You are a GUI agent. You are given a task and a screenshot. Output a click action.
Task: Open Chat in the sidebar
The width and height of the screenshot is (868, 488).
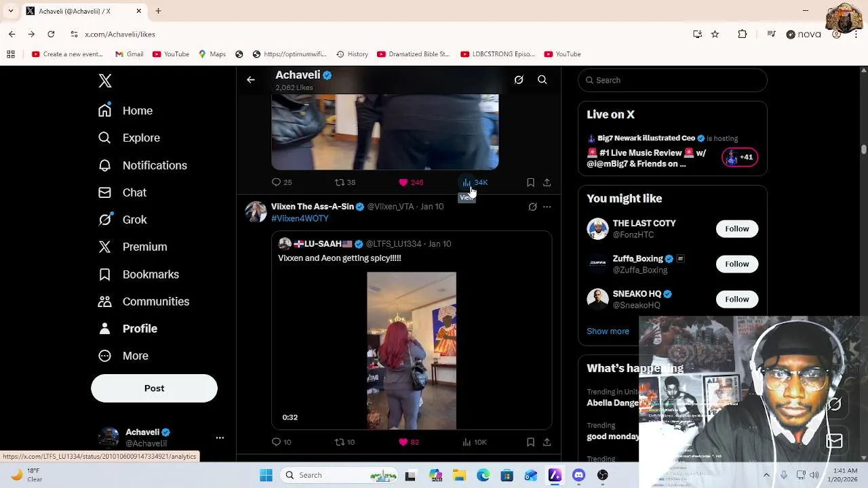point(122,192)
